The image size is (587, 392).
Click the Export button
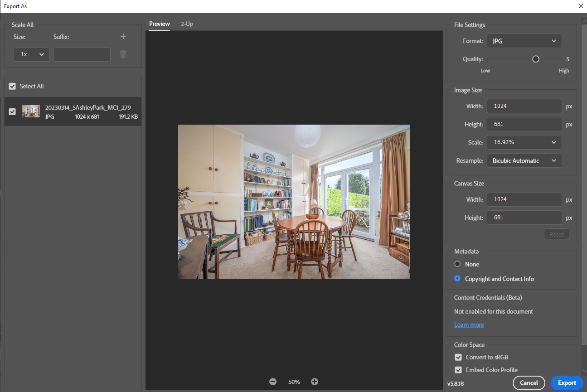(x=567, y=382)
